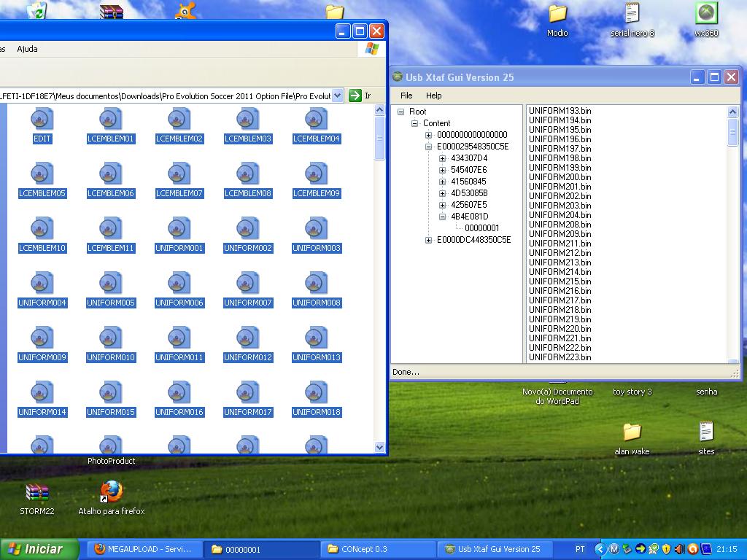Image resolution: width=747 pixels, height=560 pixels.
Task: Select UNIFORM204.bin in file list
Action: coord(560,215)
